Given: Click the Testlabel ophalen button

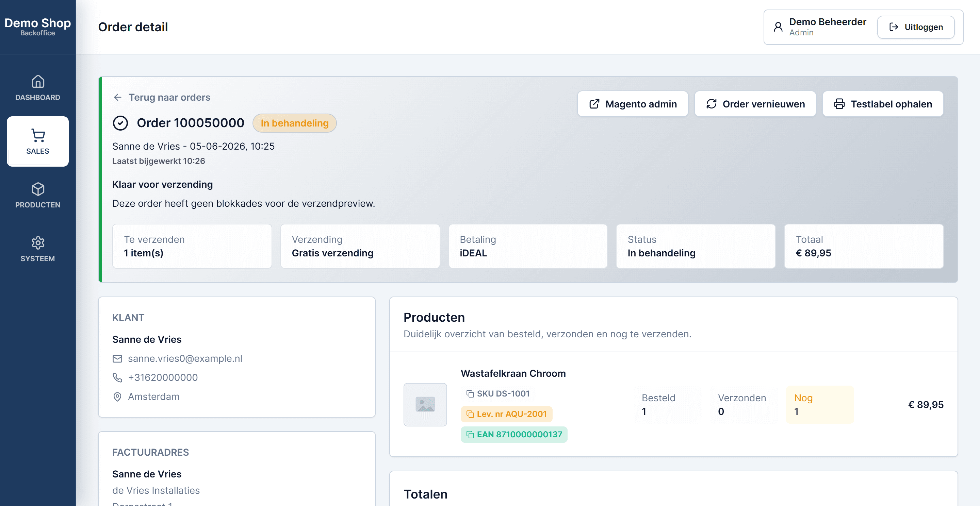Looking at the screenshot, I should pos(883,104).
